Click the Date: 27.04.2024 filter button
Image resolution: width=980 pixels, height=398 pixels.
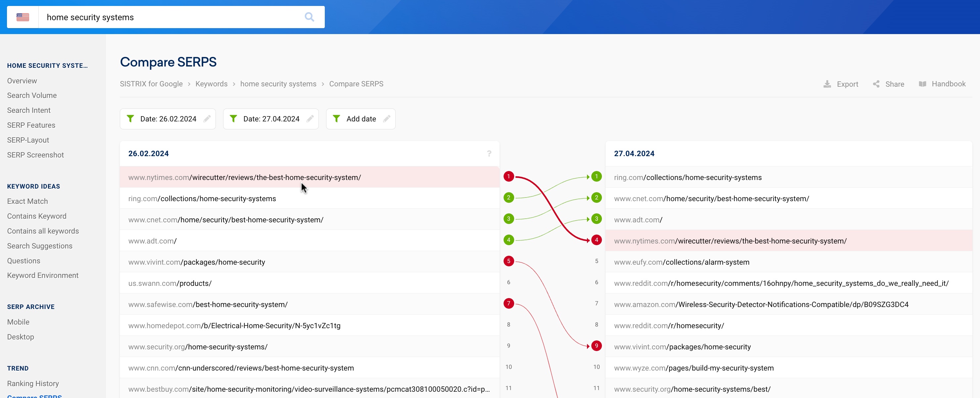click(271, 119)
